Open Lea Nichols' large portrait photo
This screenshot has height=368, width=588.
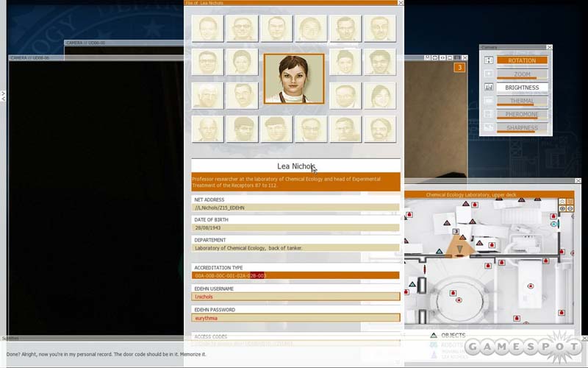tap(293, 78)
